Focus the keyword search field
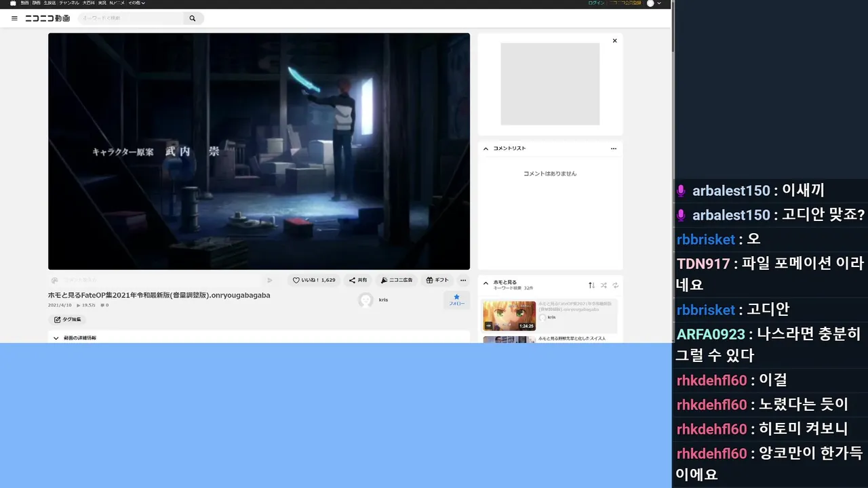The height and width of the screenshot is (488, 868). tap(132, 18)
